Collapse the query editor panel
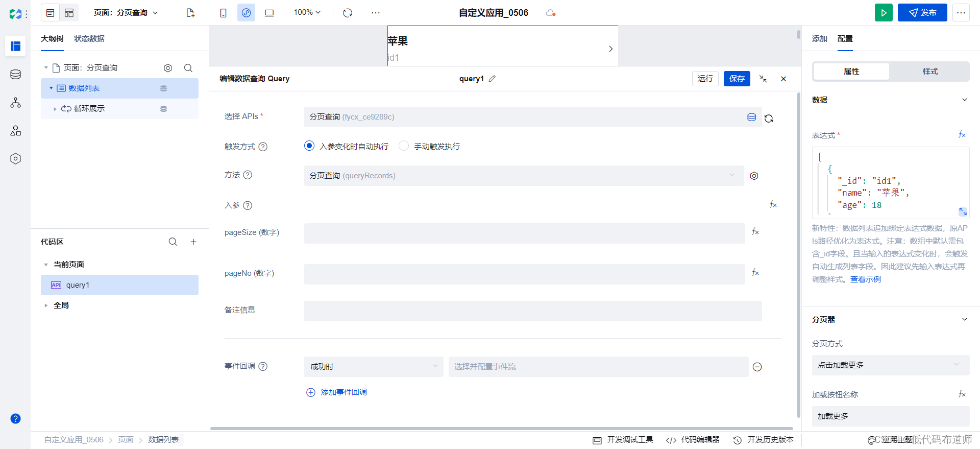 click(x=763, y=79)
